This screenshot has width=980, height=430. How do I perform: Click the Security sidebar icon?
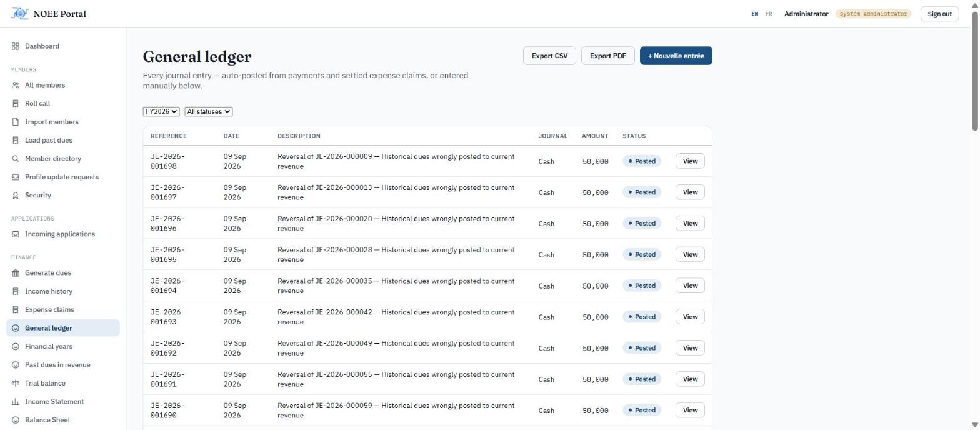16,196
